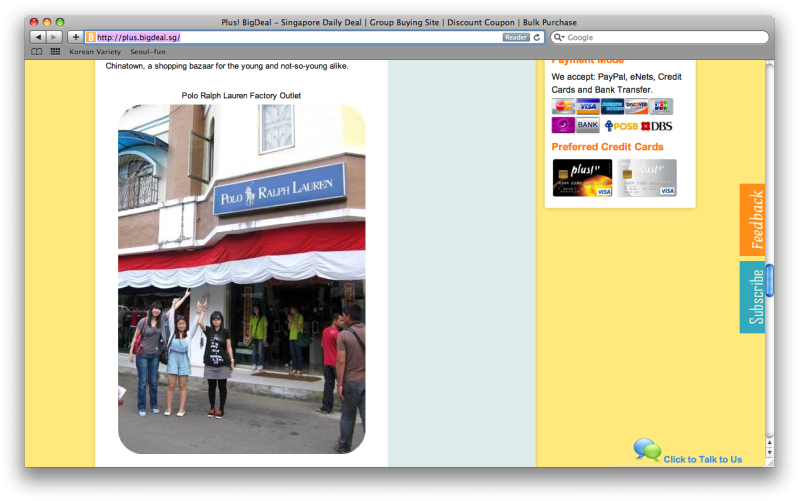Image resolution: width=799 pixels, height=501 pixels.
Task: Reload the page with the refresh icon
Action: click(x=537, y=37)
